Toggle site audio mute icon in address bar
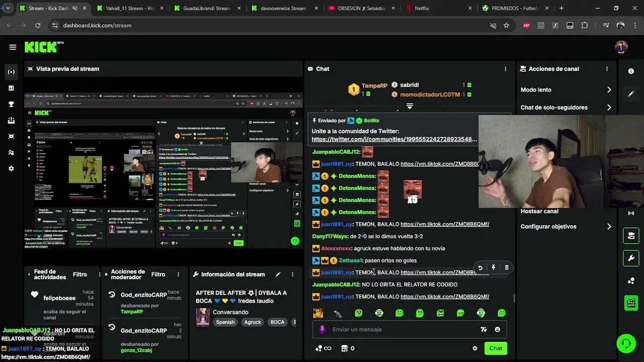 coord(493,26)
